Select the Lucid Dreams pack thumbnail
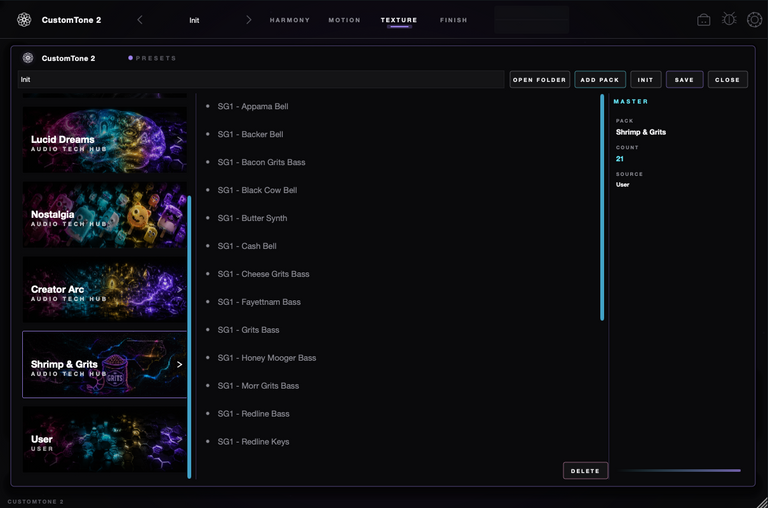The width and height of the screenshot is (768, 508). pyautogui.click(x=104, y=140)
